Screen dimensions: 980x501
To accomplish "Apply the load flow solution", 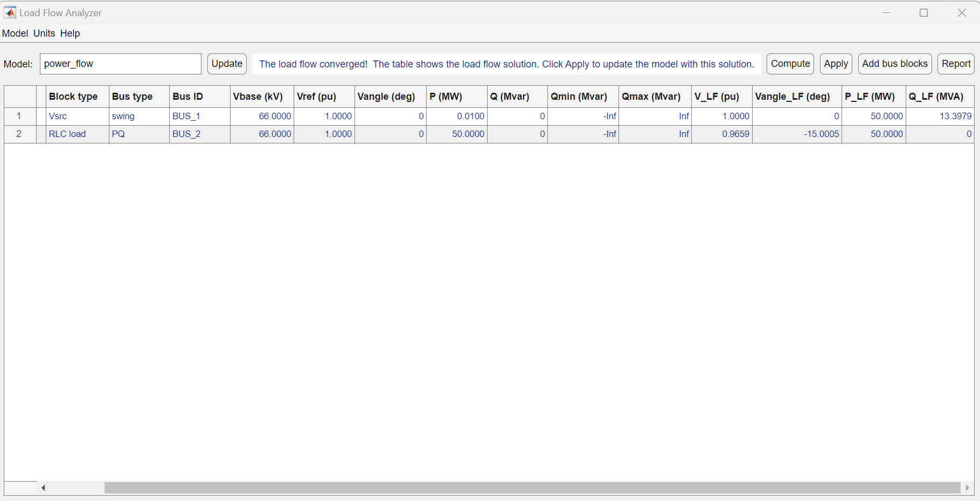I will (x=836, y=64).
